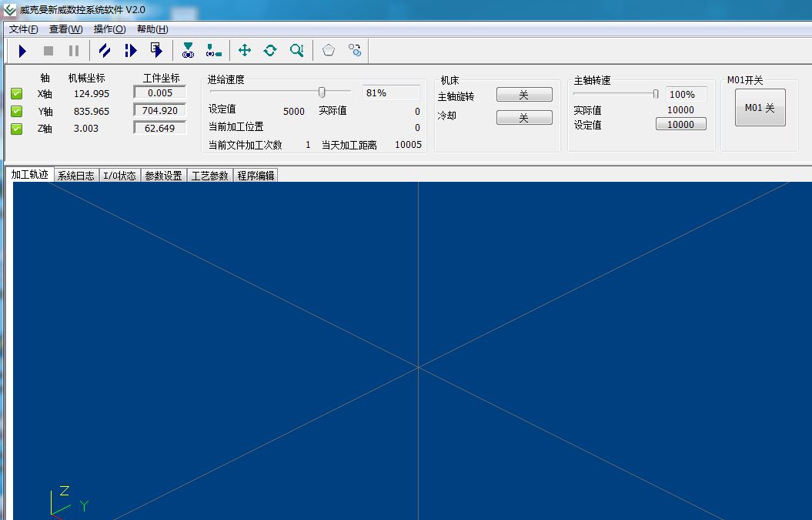Open the 查看(W) menu
The image size is (812, 520).
pos(65,29)
